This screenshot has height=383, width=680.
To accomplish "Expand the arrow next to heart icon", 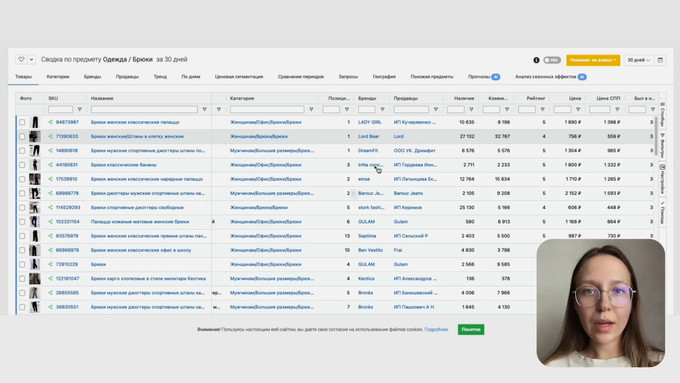I will pos(32,59).
